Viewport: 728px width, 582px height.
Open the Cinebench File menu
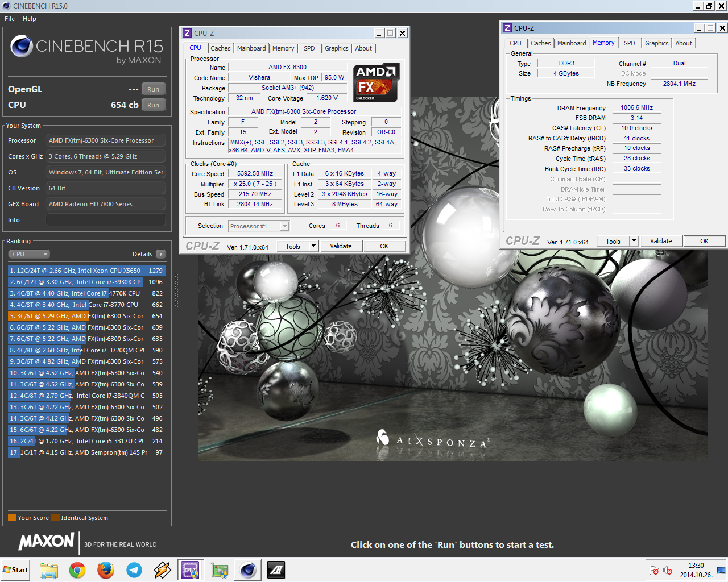(10, 19)
